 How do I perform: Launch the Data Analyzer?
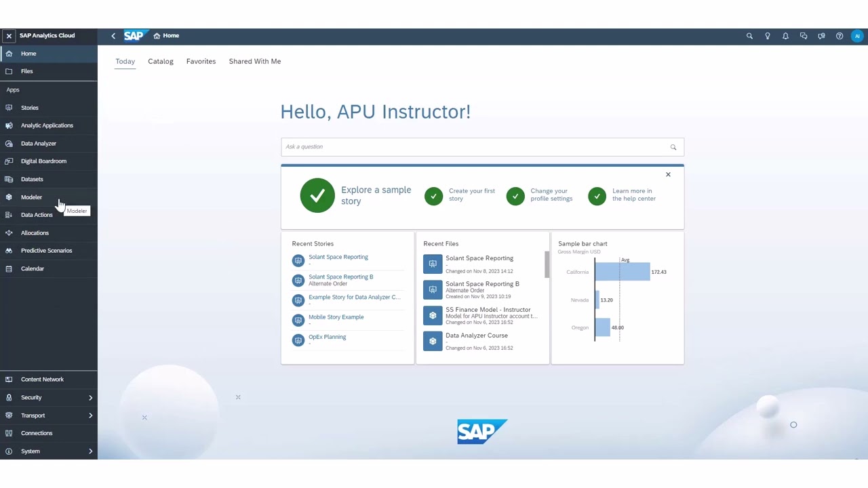point(49,144)
